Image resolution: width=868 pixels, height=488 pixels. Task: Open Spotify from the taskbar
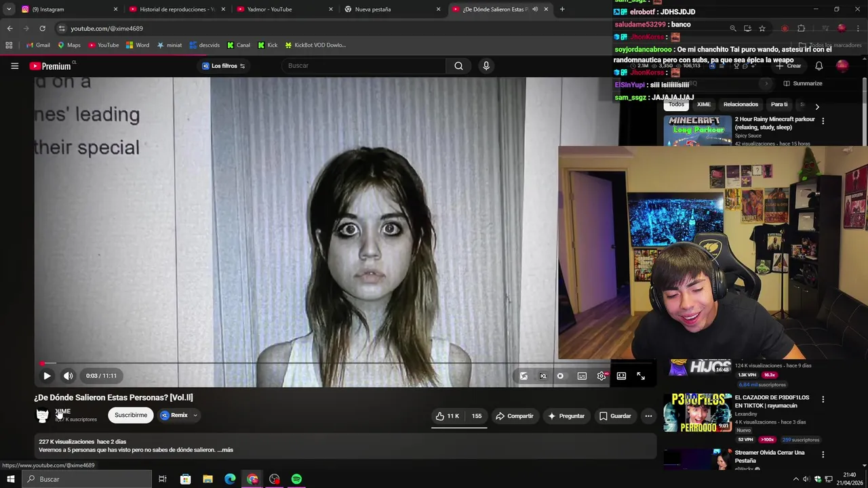[296, 479]
